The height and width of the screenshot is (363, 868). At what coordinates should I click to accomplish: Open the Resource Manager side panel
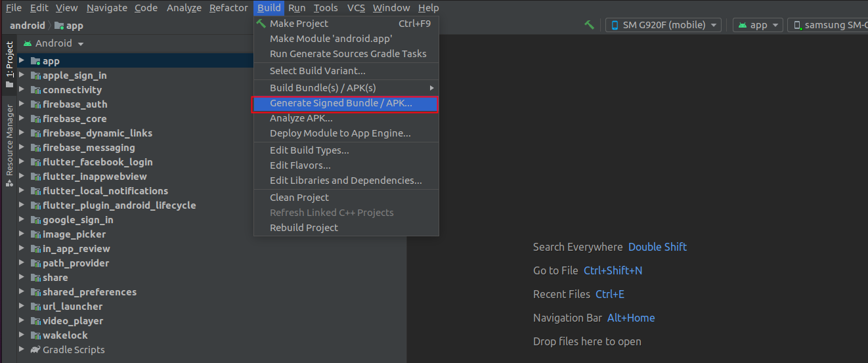[x=9, y=144]
